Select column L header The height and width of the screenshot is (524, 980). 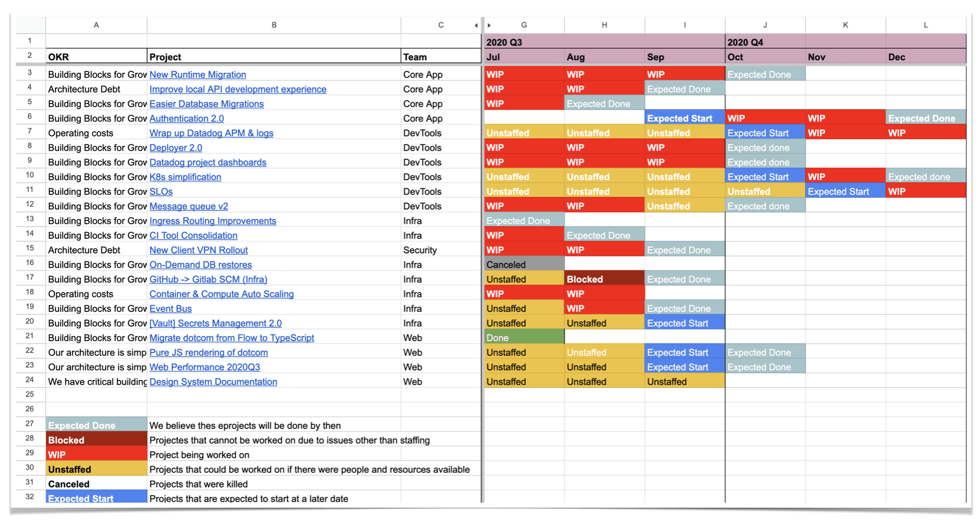coord(925,25)
